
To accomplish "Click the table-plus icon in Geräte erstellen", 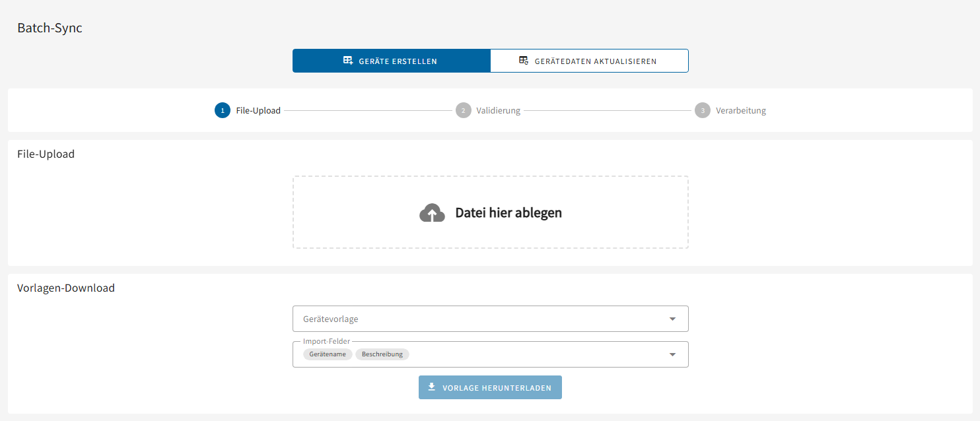I will tap(348, 61).
